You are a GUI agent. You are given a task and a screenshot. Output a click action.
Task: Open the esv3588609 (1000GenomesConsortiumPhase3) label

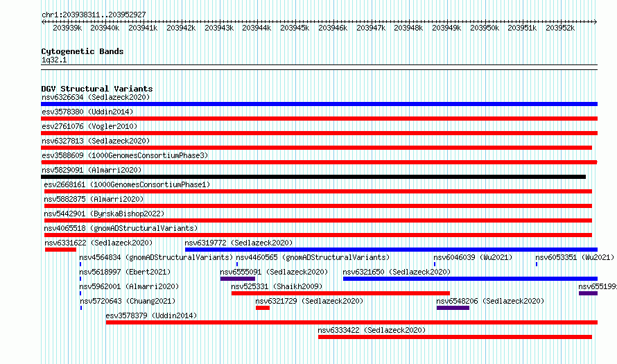[125, 155]
